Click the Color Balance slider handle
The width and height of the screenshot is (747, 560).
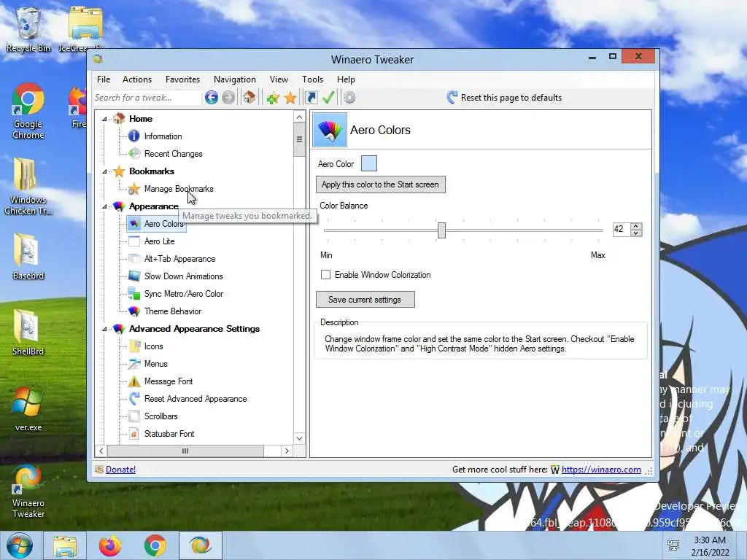tap(441, 230)
